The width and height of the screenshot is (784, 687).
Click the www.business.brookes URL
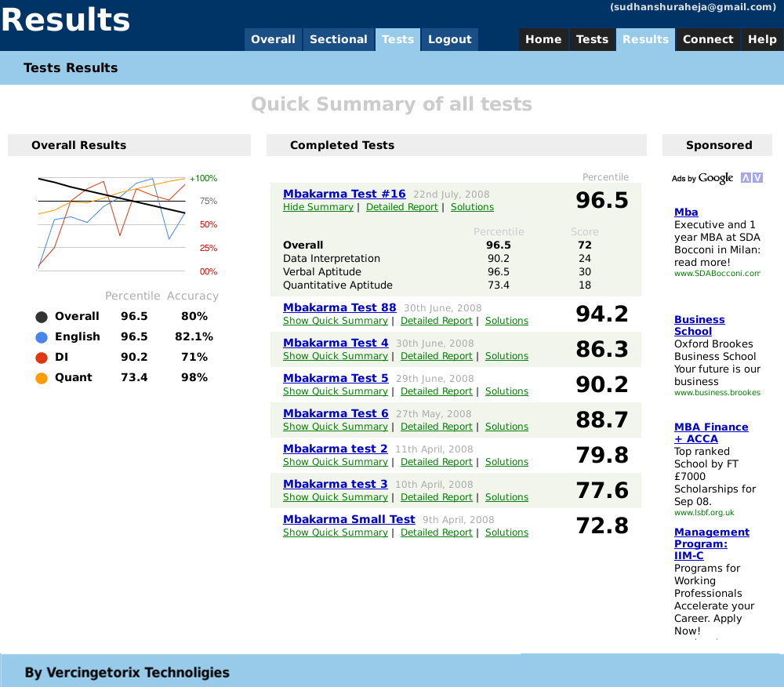click(x=717, y=392)
